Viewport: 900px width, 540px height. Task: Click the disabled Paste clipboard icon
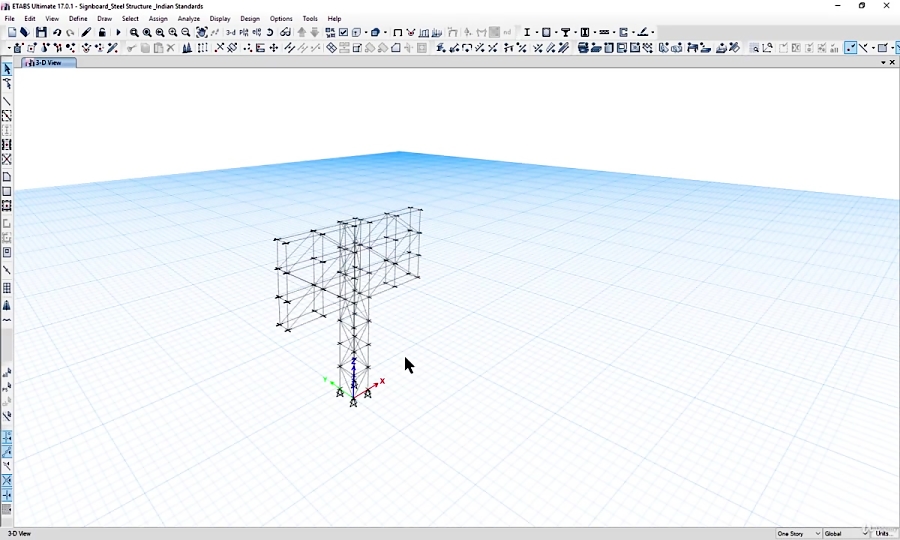[158, 48]
